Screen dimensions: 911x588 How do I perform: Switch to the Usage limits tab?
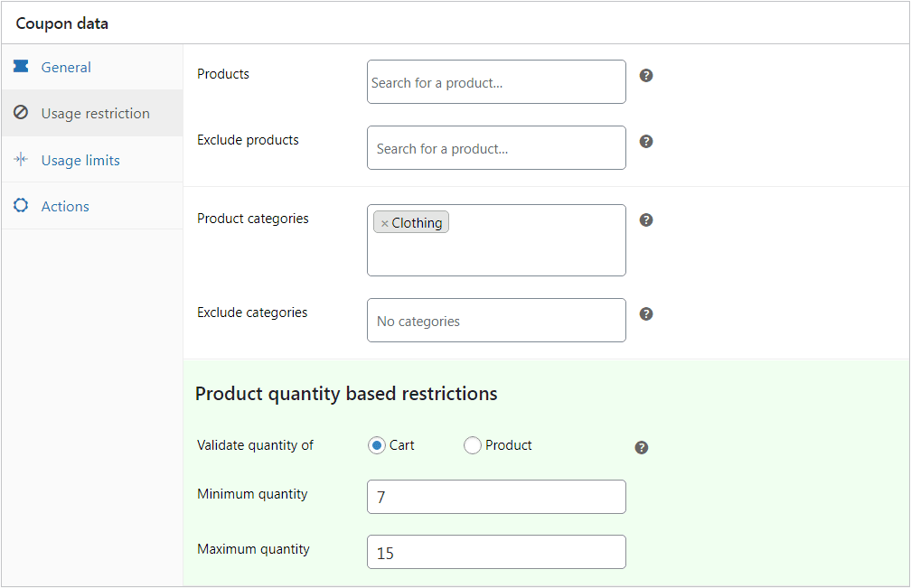tap(92, 160)
